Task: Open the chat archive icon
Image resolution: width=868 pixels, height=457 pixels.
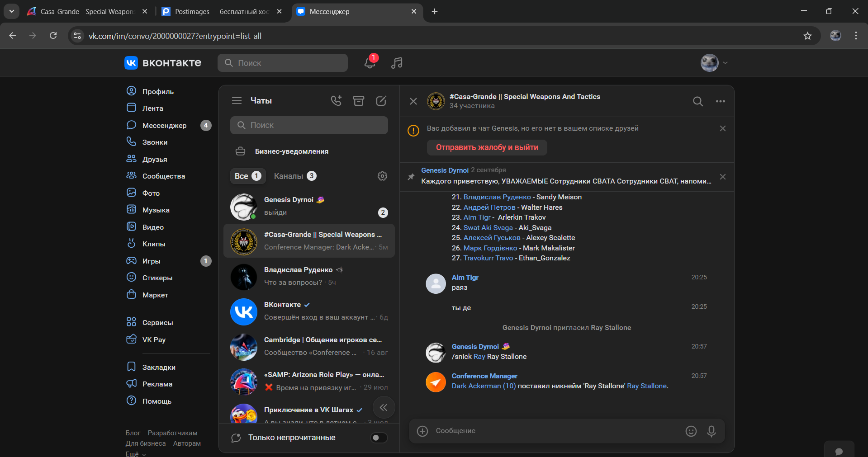Action: [x=359, y=101]
